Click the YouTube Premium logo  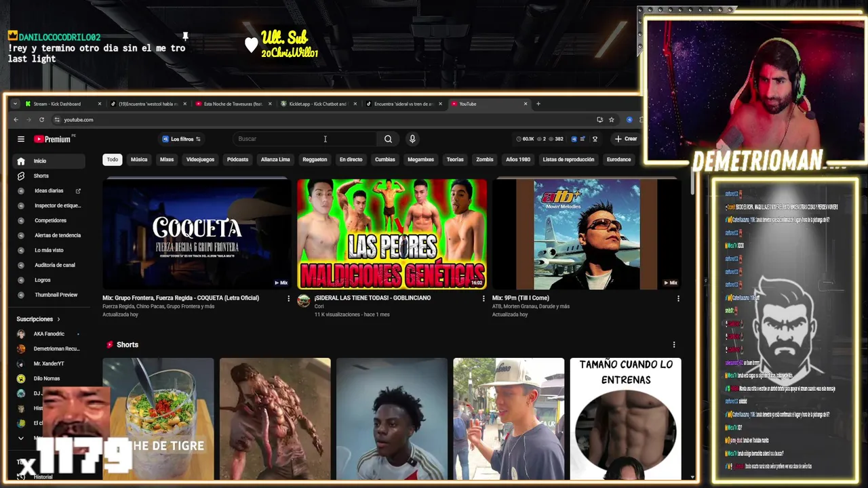[x=52, y=139]
